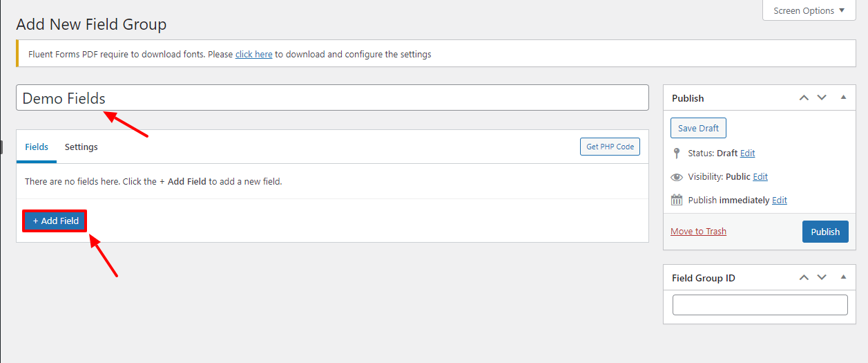
Task: Click the visibility eye icon
Action: [x=677, y=177]
